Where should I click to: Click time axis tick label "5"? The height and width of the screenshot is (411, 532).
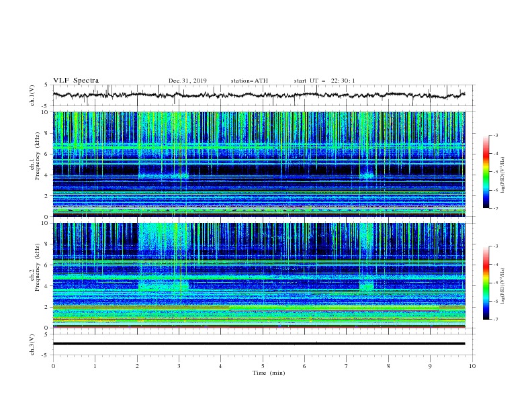pos(263,366)
